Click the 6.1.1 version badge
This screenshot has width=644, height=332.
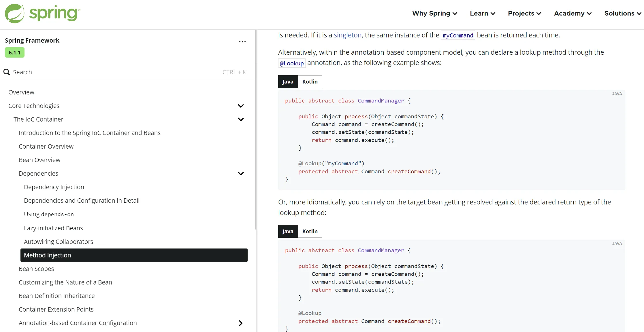pos(14,53)
